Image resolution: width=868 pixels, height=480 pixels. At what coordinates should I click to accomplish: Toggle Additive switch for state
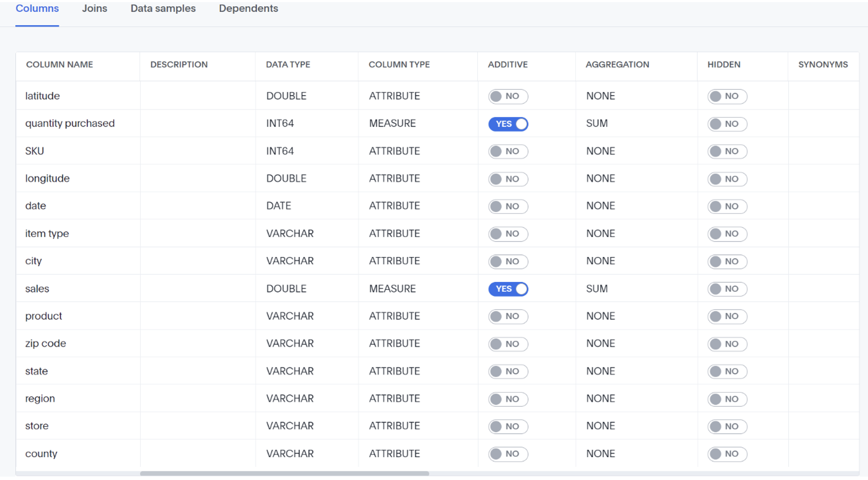508,371
